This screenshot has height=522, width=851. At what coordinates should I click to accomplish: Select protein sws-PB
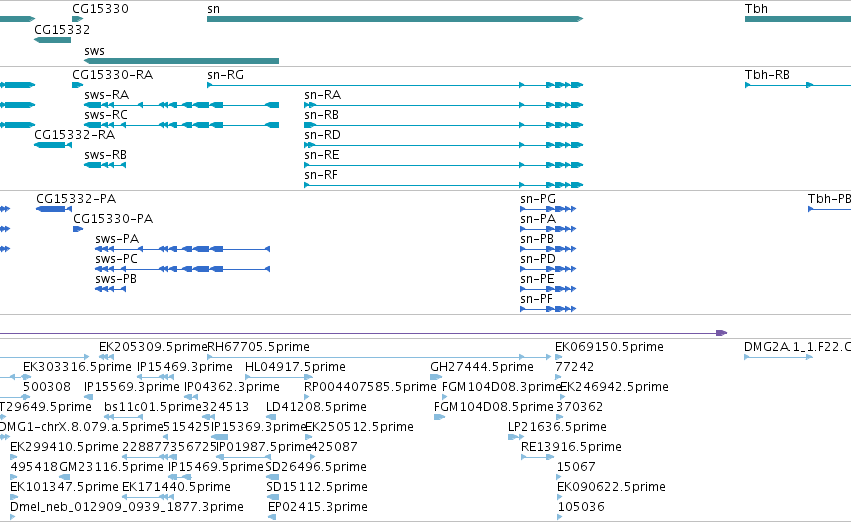tap(111, 289)
